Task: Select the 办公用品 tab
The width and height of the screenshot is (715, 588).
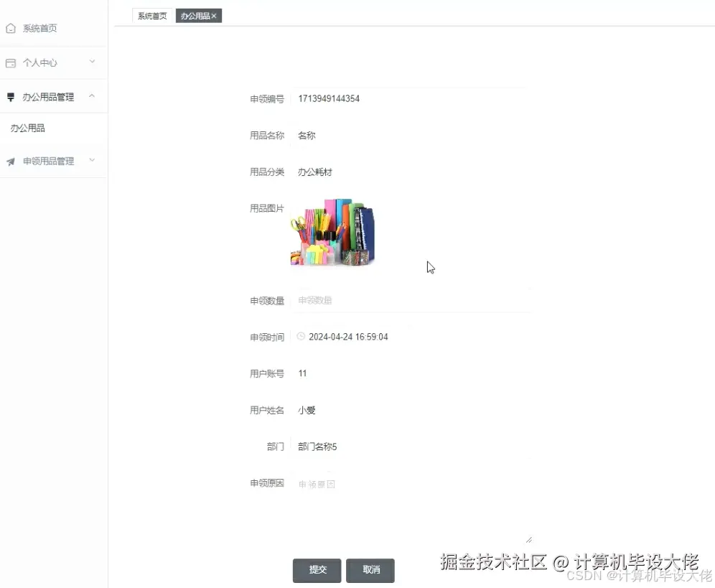Action: 194,15
